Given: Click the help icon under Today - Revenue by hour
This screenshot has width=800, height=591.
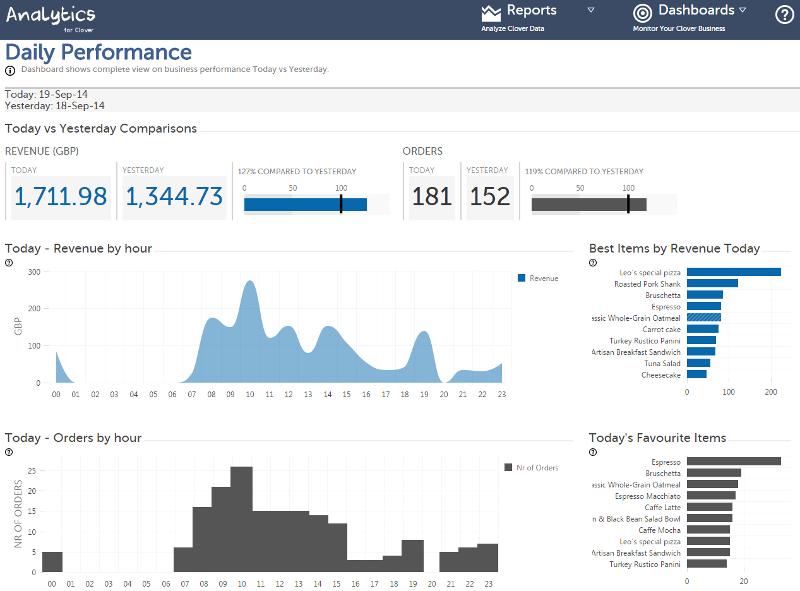Looking at the screenshot, I should pyautogui.click(x=9, y=261).
